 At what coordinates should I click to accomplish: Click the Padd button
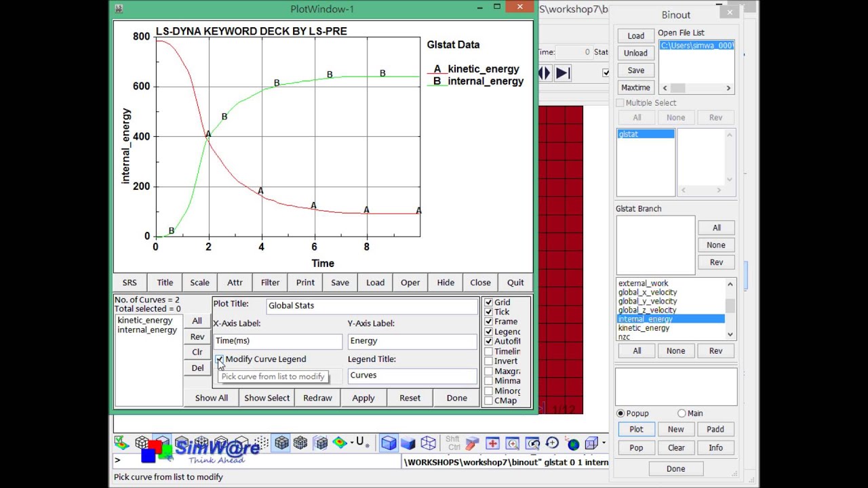click(715, 429)
